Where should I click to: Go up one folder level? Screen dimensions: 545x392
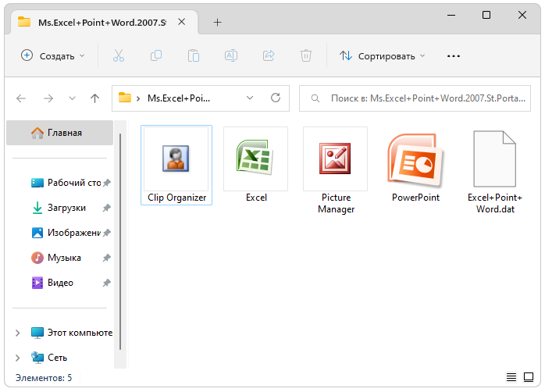pyautogui.click(x=95, y=98)
